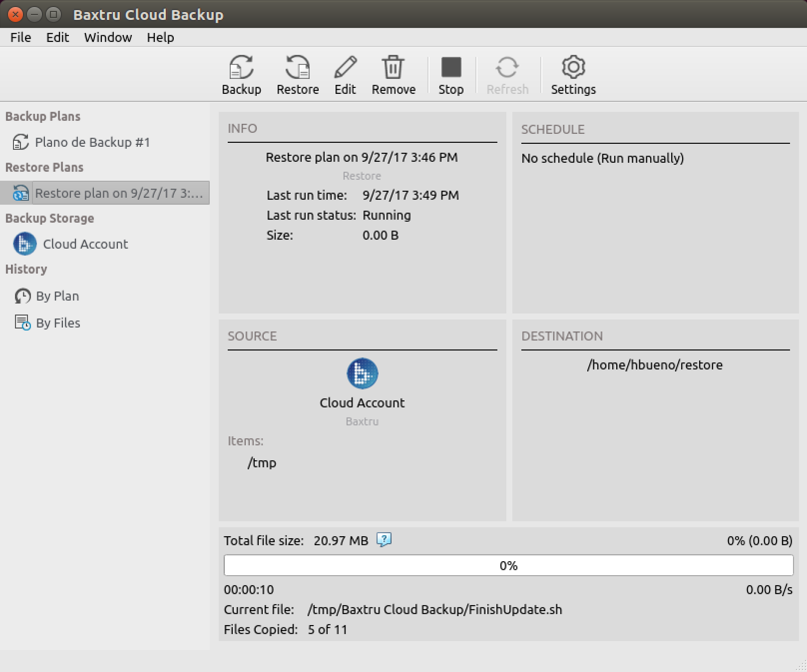The image size is (807, 672).
Task: Click the restore plan icon in the sidebar
Action: click(x=20, y=193)
